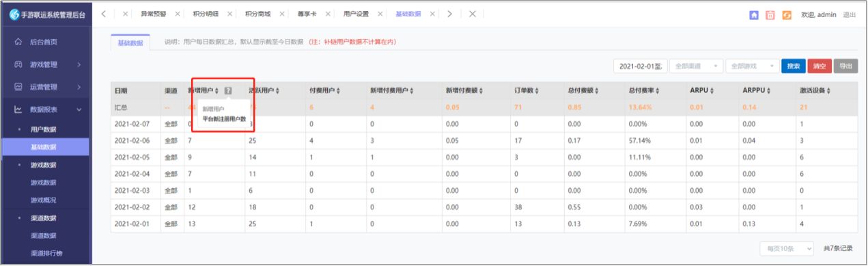Open the 每页10条 page size dropdown
This screenshot has height=266, width=868.
tap(787, 248)
